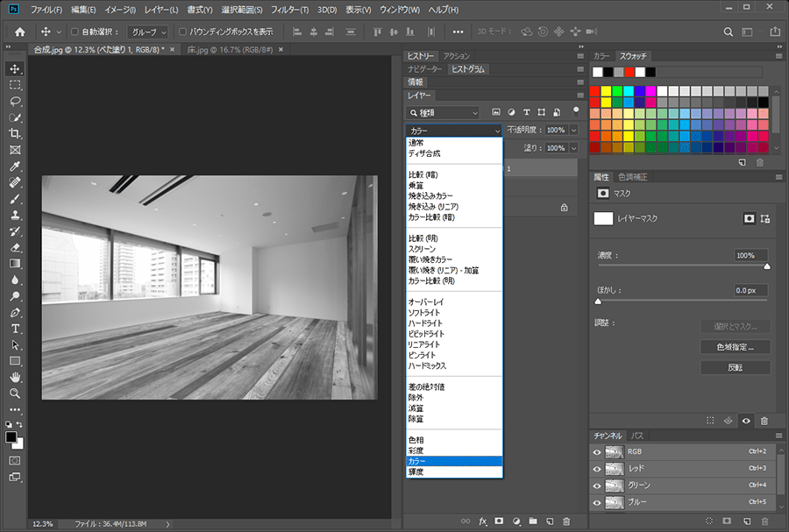Image resolution: width=789 pixels, height=532 pixels.
Task: Click the 濃度 slider handle
Action: click(x=767, y=266)
